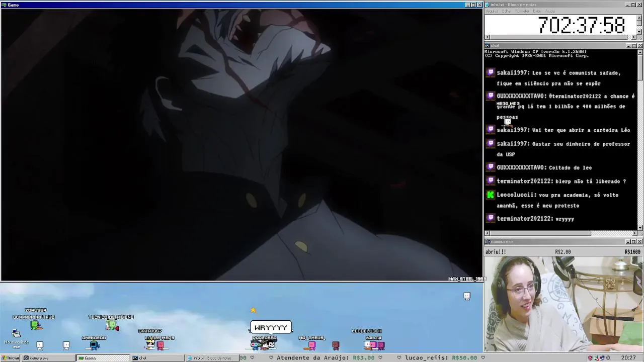Click the taskbar clock showing 20:27
The width and height of the screenshot is (644, 362).
click(628, 358)
